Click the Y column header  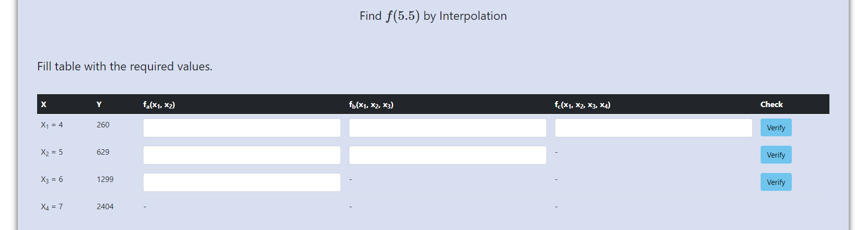99,104
